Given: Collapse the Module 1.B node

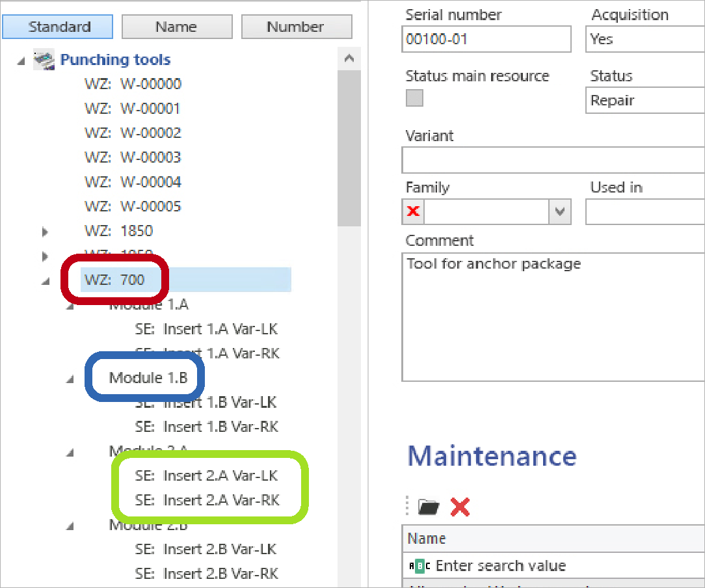Looking at the screenshot, I should [70, 379].
